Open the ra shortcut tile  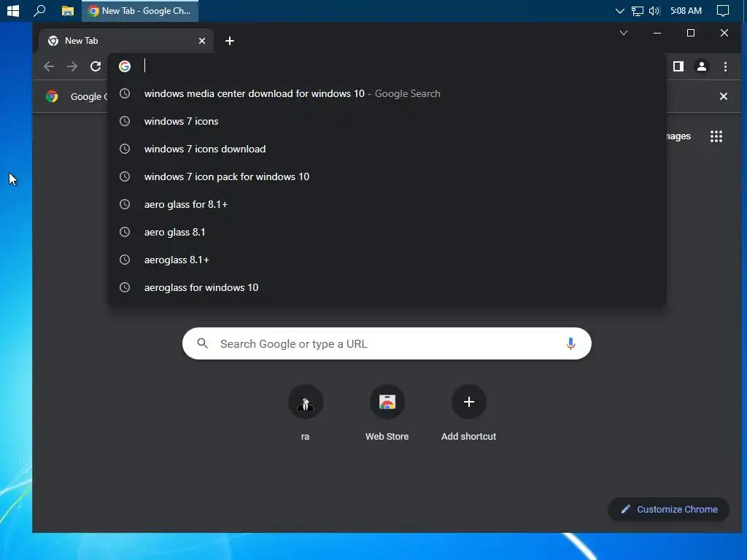point(306,413)
